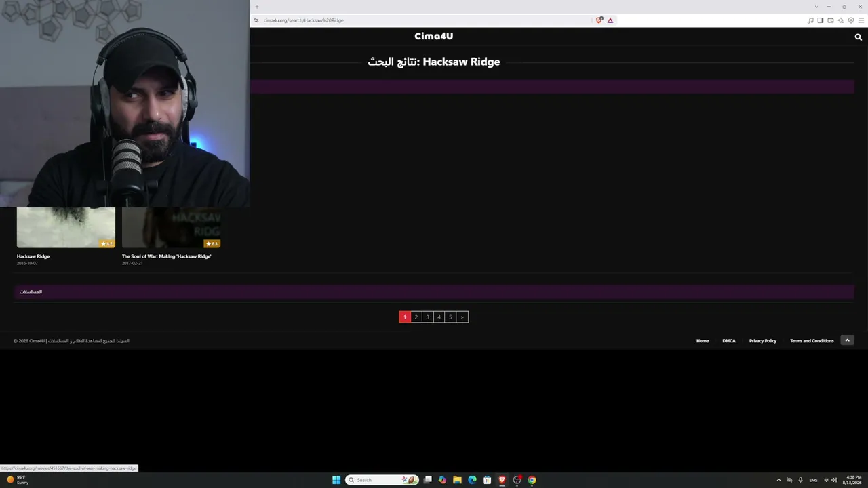Click the Brave VPN shield icon

click(x=851, y=20)
